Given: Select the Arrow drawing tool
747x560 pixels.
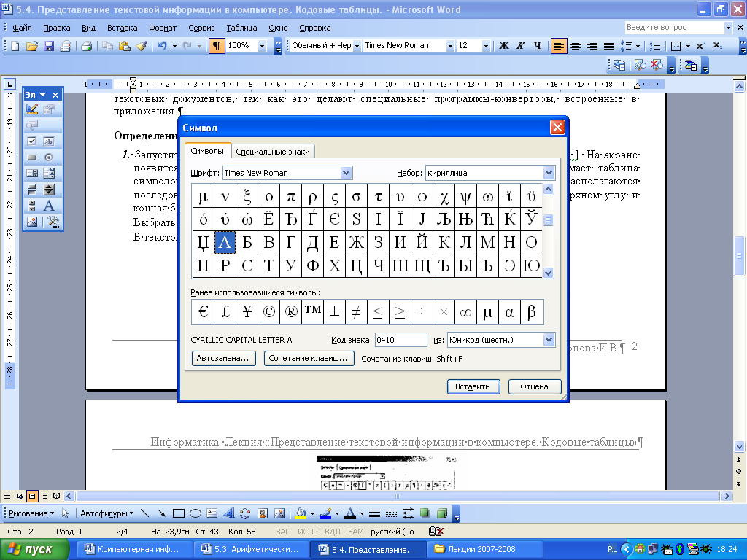Looking at the screenshot, I should [x=161, y=513].
